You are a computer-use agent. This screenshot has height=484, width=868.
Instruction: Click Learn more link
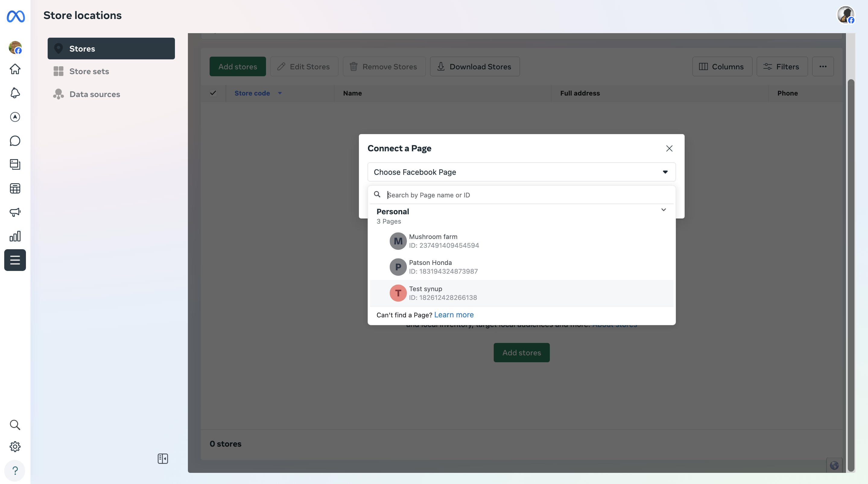pos(454,315)
